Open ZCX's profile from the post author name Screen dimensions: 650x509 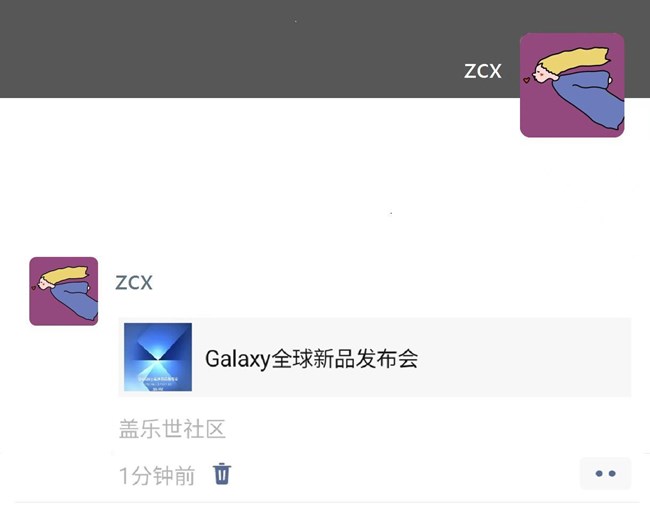[134, 283]
